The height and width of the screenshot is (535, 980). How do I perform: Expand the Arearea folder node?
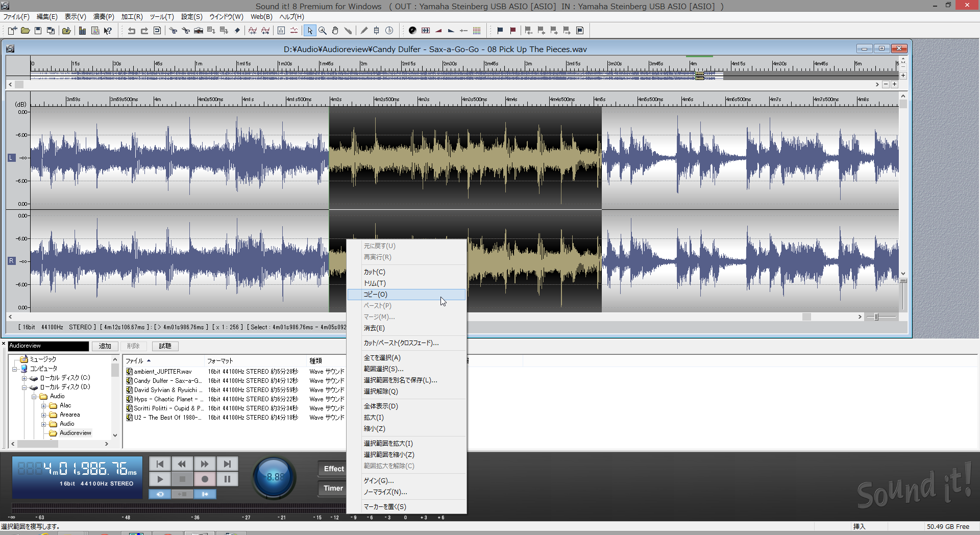tap(43, 415)
